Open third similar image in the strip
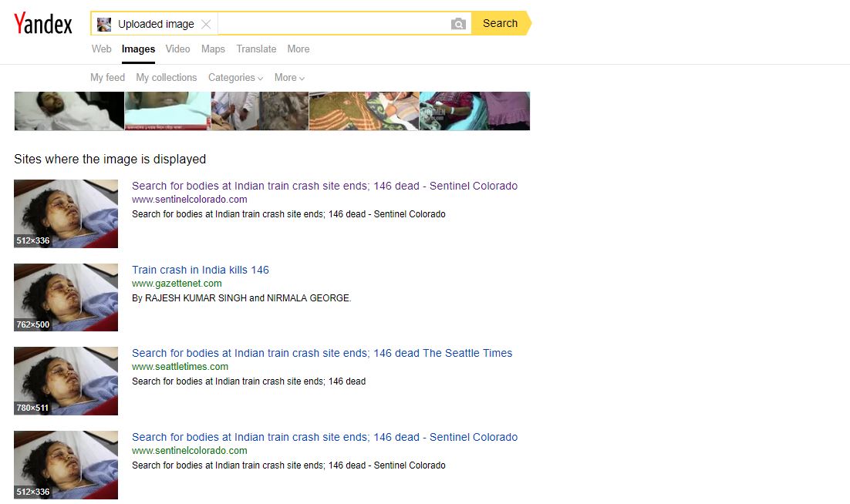Image resolution: width=850 pixels, height=504 pixels. 260,111
